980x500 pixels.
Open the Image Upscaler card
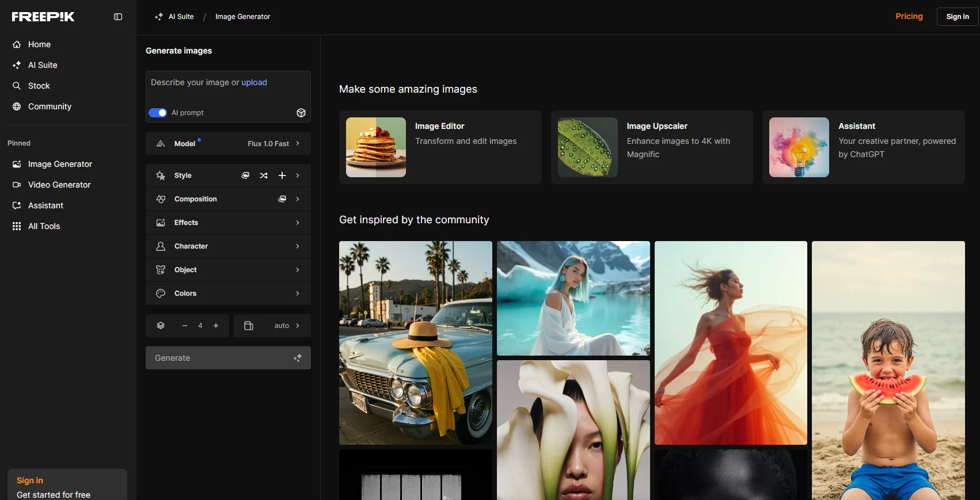(x=652, y=147)
